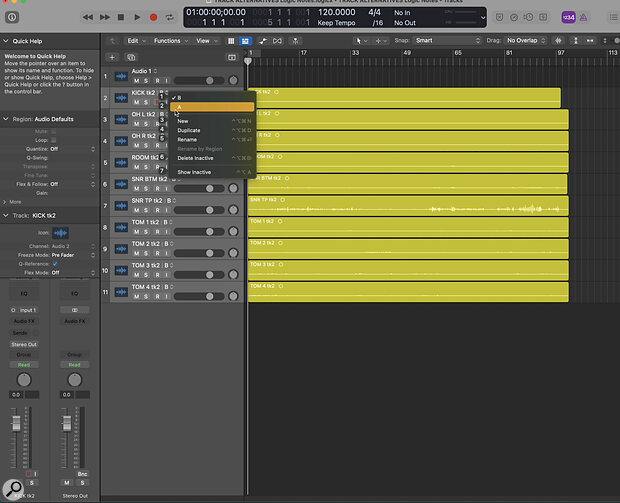Record-enable the Audio 1 track

tap(157, 81)
